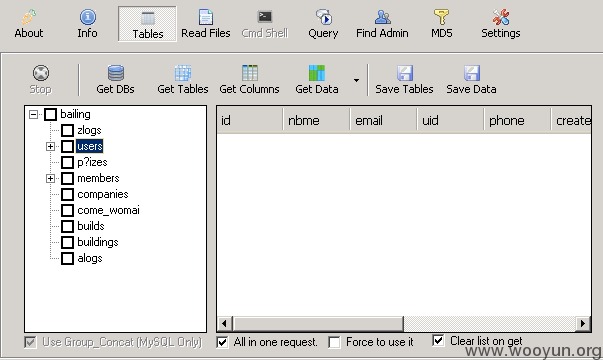Image resolution: width=603 pixels, height=360 pixels.
Task: Click the uid column header
Action: (x=450, y=120)
